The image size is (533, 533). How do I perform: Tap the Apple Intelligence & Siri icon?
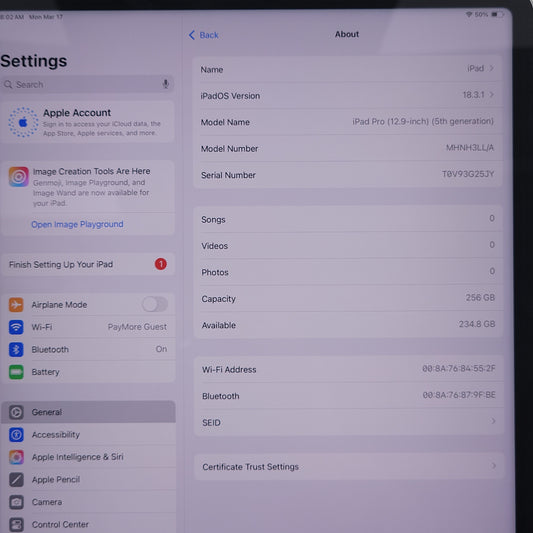(16, 457)
